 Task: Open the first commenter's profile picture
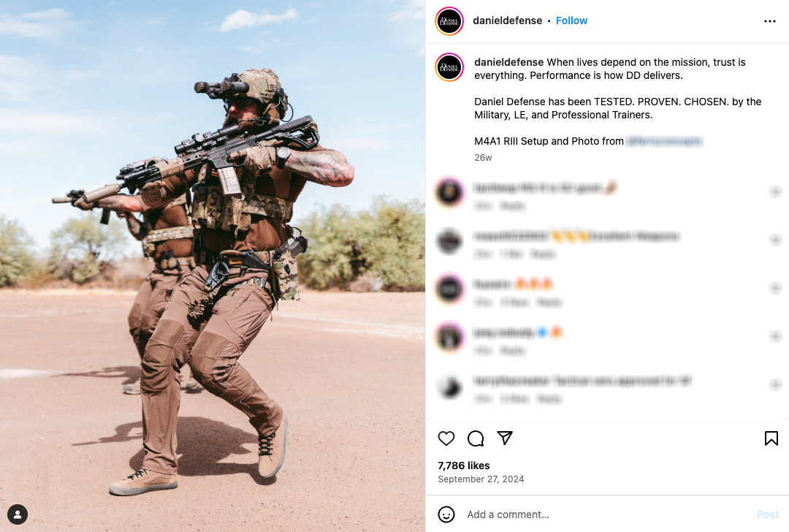click(449, 191)
